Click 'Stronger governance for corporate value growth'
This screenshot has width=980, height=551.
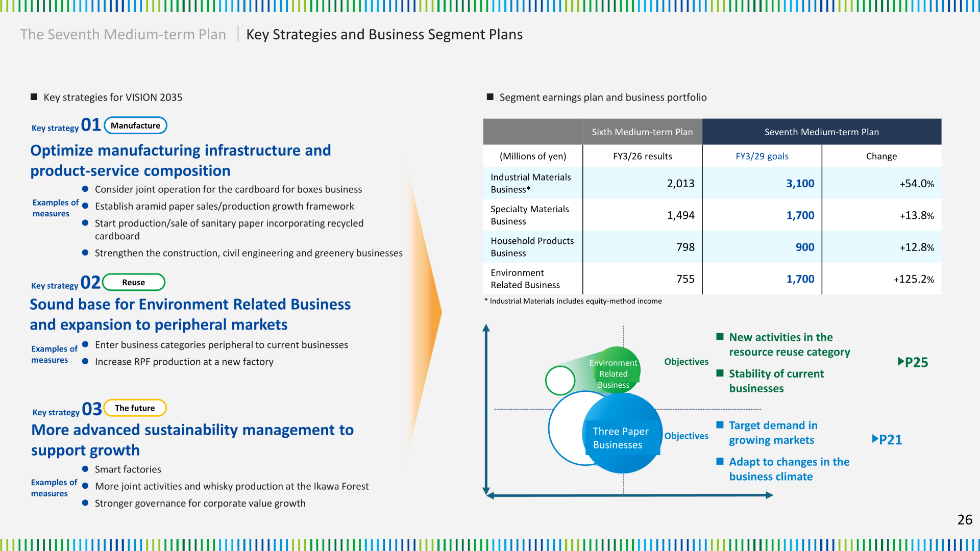coord(200,503)
